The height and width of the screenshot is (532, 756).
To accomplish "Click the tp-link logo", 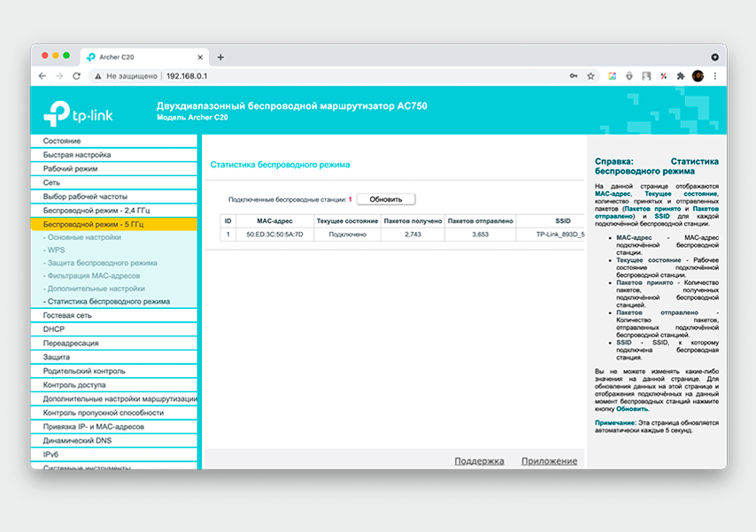I will click(78, 114).
